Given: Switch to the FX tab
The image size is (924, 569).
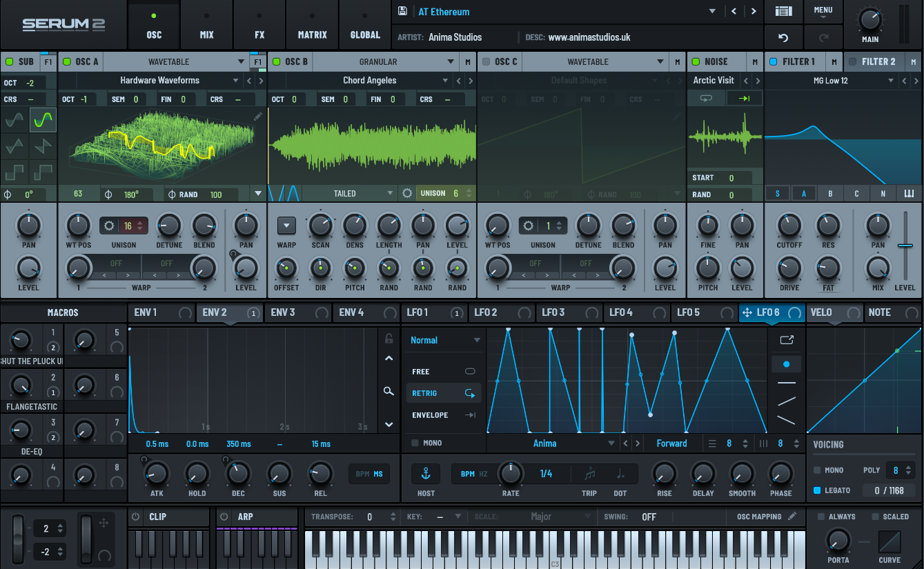Looking at the screenshot, I should (259, 26).
